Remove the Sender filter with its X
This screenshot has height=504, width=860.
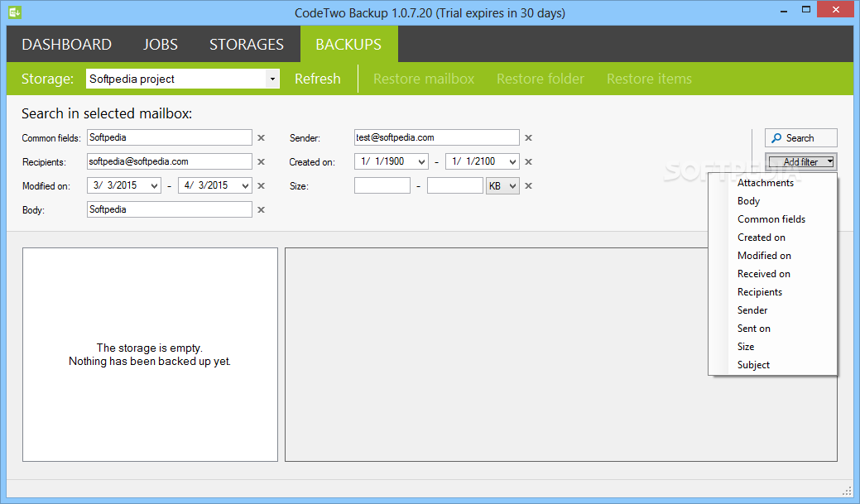(x=528, y=137)
